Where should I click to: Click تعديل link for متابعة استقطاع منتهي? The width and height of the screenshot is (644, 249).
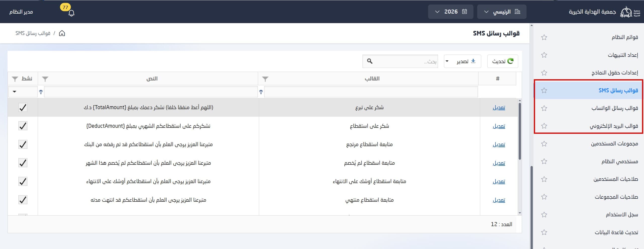click(499, 200)
